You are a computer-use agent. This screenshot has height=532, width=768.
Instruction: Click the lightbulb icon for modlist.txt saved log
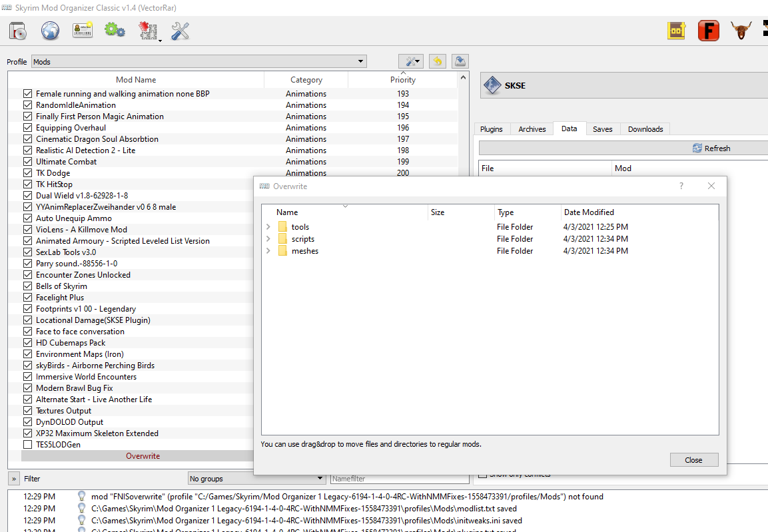pos(82,509)
